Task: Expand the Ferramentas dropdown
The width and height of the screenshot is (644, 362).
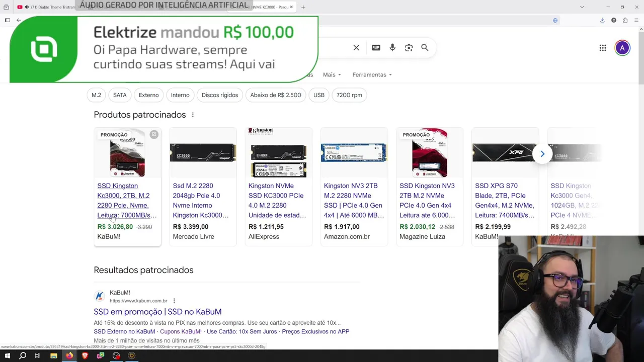Action: (x=372, y=74)
